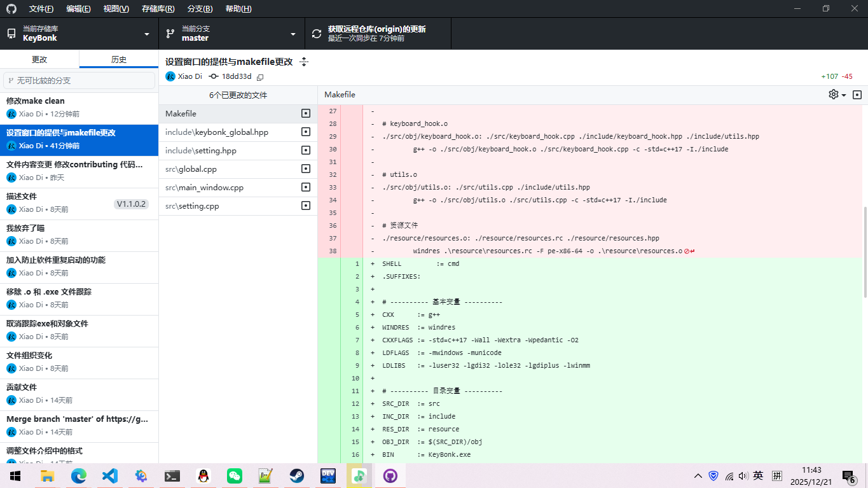
Task: Click the volume icon in system tray
Action: pyautogui.click(x=743, y=475)
